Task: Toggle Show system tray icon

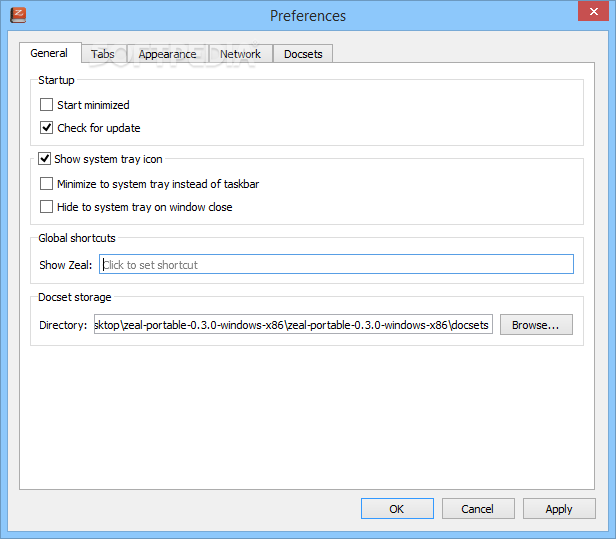Action: 45,159
